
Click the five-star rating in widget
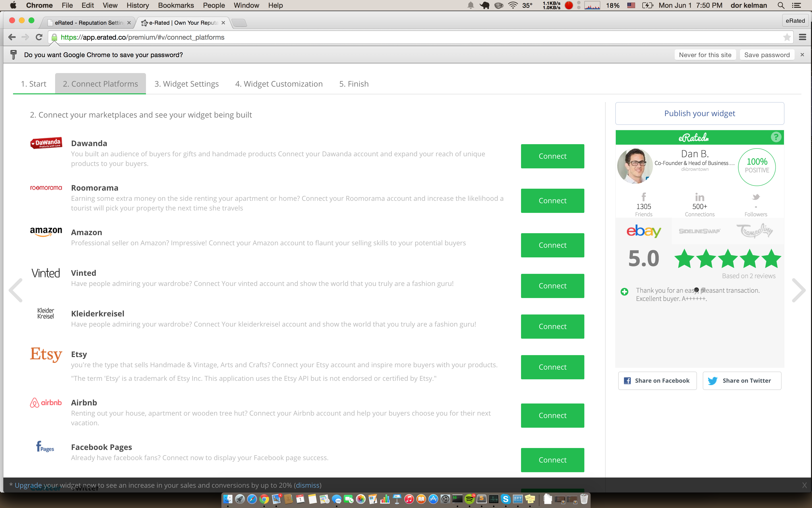[x=727, y=258]
